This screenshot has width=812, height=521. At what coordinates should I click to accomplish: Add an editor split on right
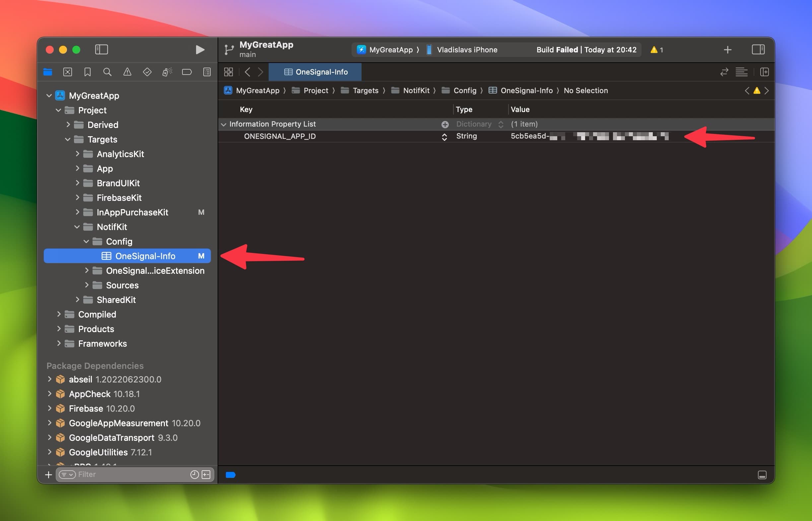pos(764,72)
